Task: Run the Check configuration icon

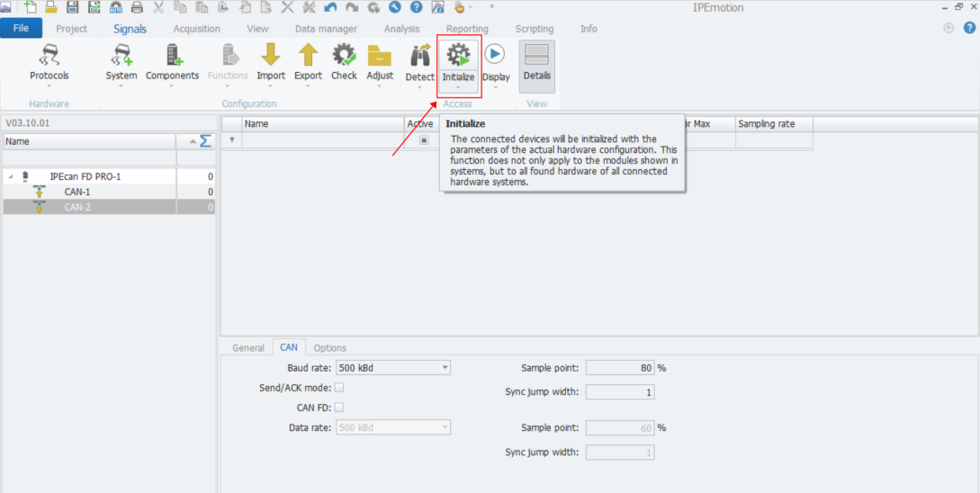Action: 344,56
